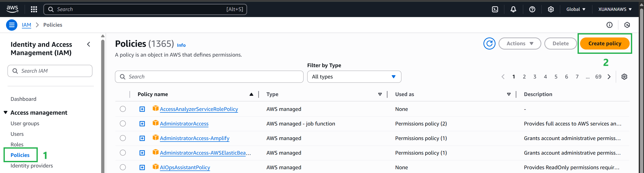The height and width of the screenshot is (173, 644).
Task: Select the AdministratorAccess policy radio button
Action: pyautogui.click(x=123, y=123)
